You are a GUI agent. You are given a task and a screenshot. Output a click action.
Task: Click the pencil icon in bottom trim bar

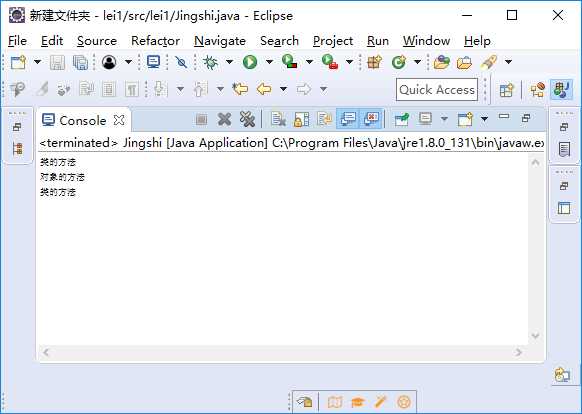[381, 401]
